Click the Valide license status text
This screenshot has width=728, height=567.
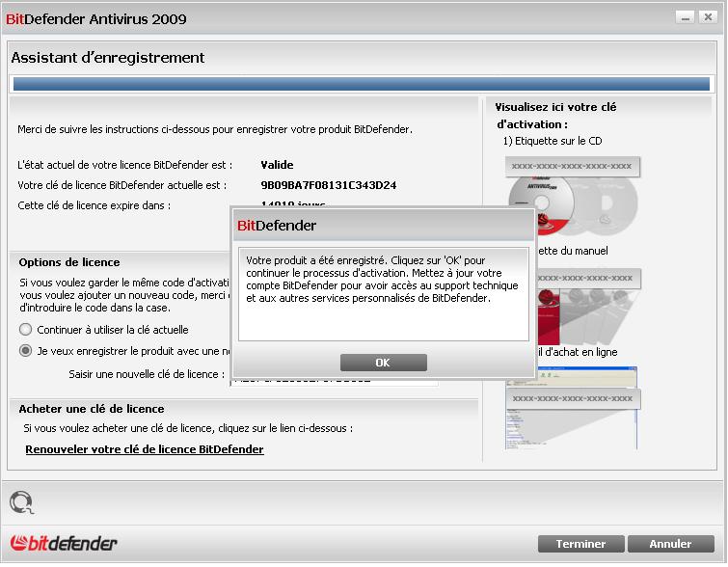coord(277,165)
